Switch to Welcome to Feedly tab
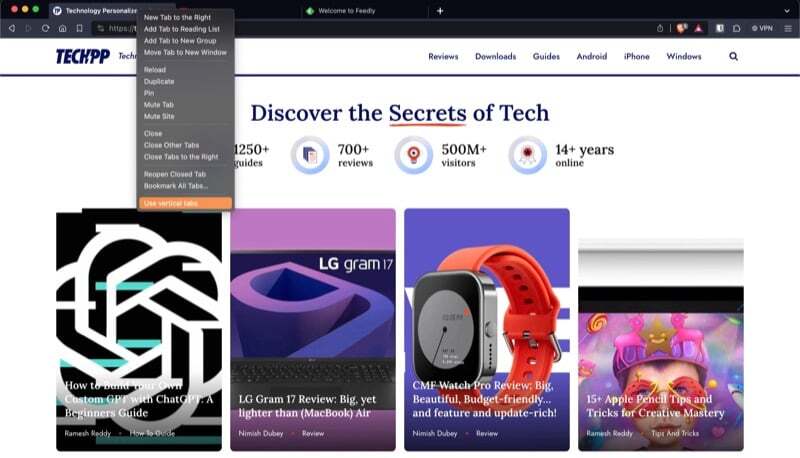800x458 pixels. pyautogui.click(x=346, y=11)
